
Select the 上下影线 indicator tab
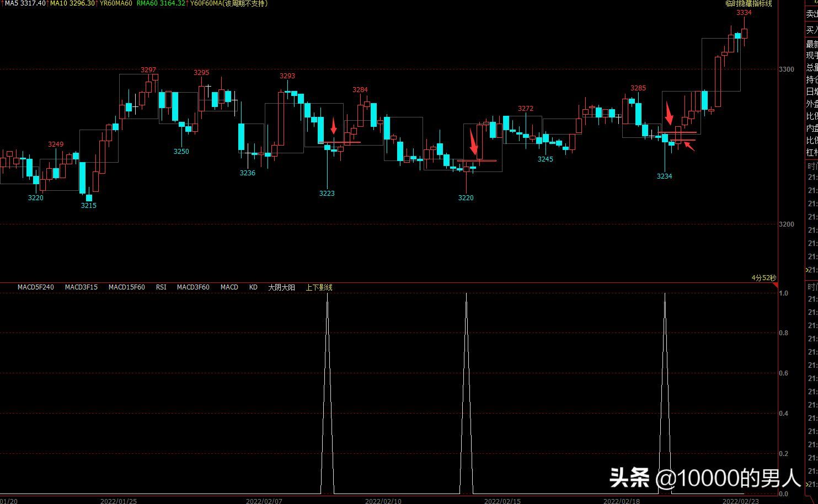(319, 287)
